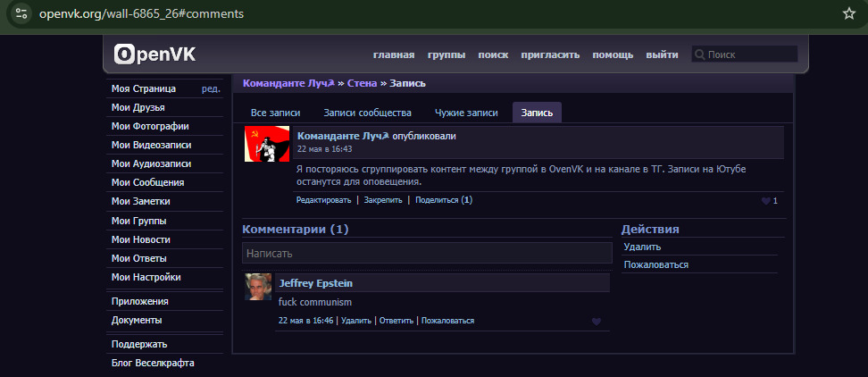The image size is (868, 377).
Task: Click the browser URL address
Action: click(x=141, y=13)
